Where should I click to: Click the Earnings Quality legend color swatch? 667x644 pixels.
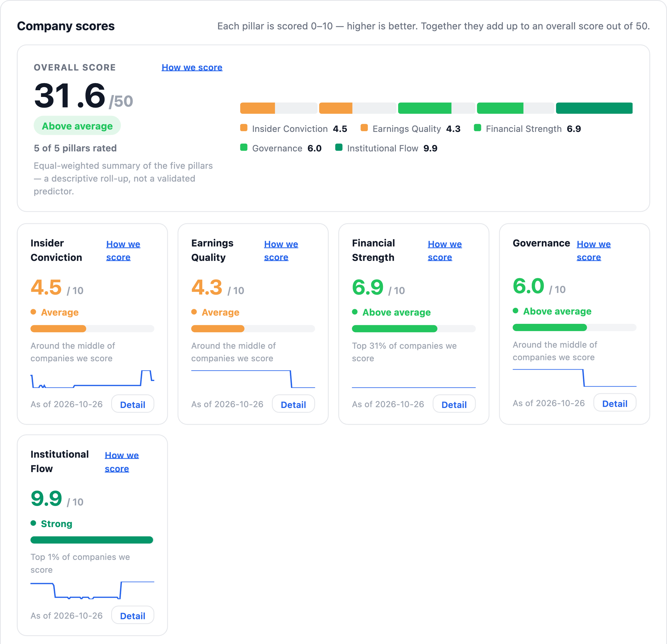[x=364, y=128]
